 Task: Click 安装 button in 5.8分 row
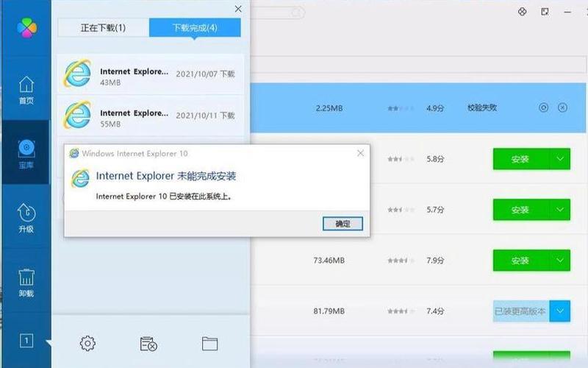pos(521,159)
